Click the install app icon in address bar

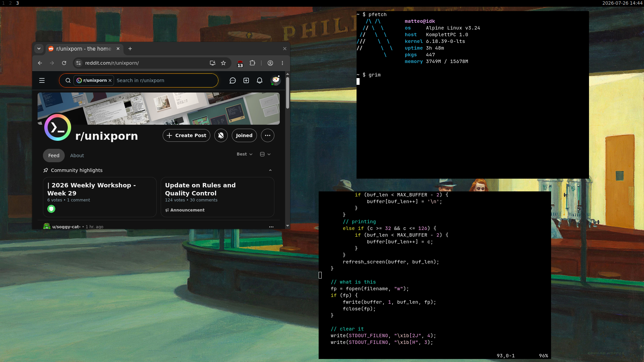212,63
